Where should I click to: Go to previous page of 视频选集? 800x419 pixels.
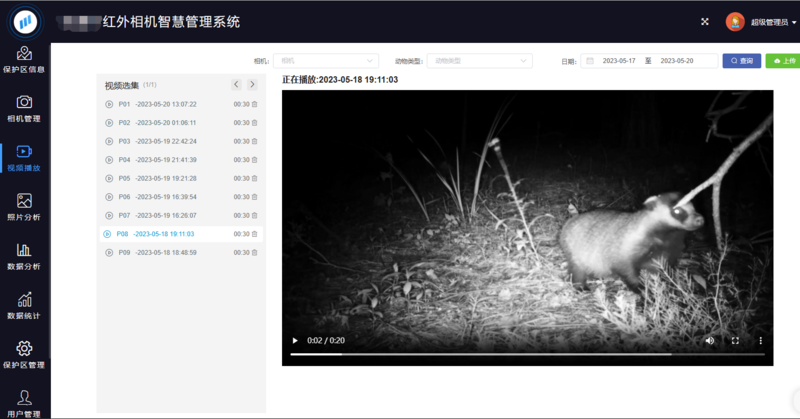pyautogui.click(x=236, y=84)
